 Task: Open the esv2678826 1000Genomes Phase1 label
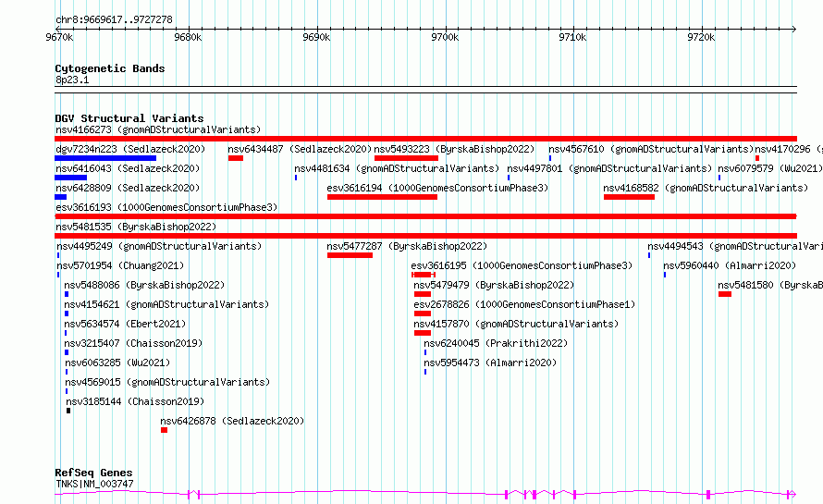coord(524,304)
